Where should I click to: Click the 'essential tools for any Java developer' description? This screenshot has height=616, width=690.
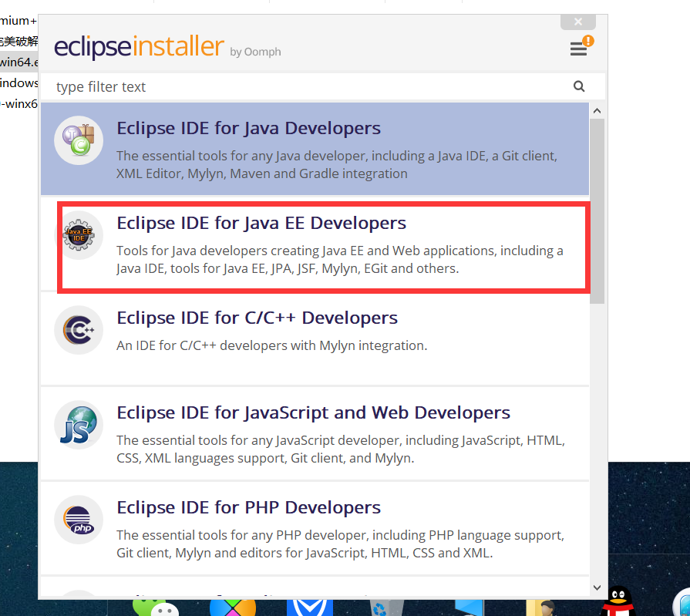point(337,164)
